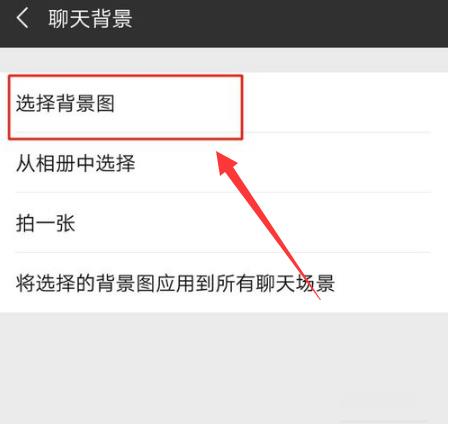The image size is (458, 424).
Task: Select apply-to-all-chat-scenes row
Action: click(224, 283)
